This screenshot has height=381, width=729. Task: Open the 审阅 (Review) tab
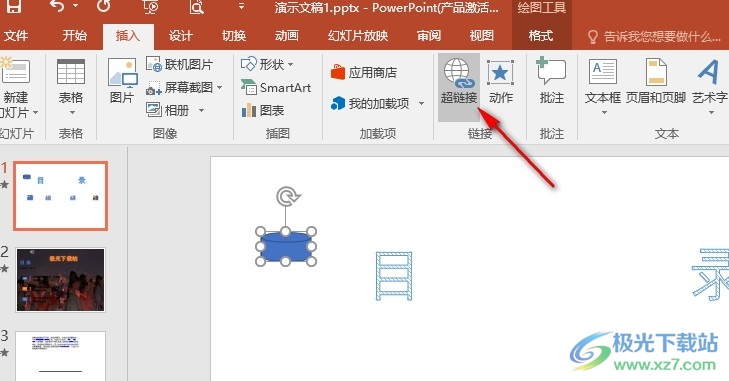[429, 36]
